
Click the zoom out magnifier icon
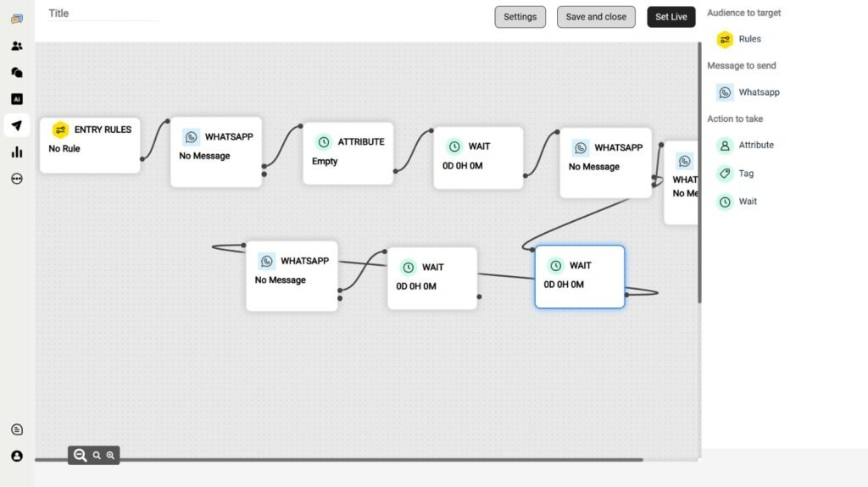click(80, 456)
